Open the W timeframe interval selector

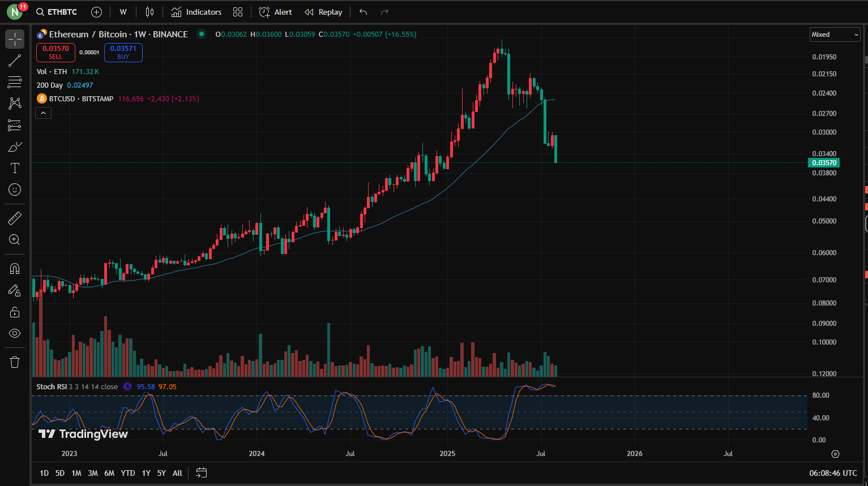[123, 12]
